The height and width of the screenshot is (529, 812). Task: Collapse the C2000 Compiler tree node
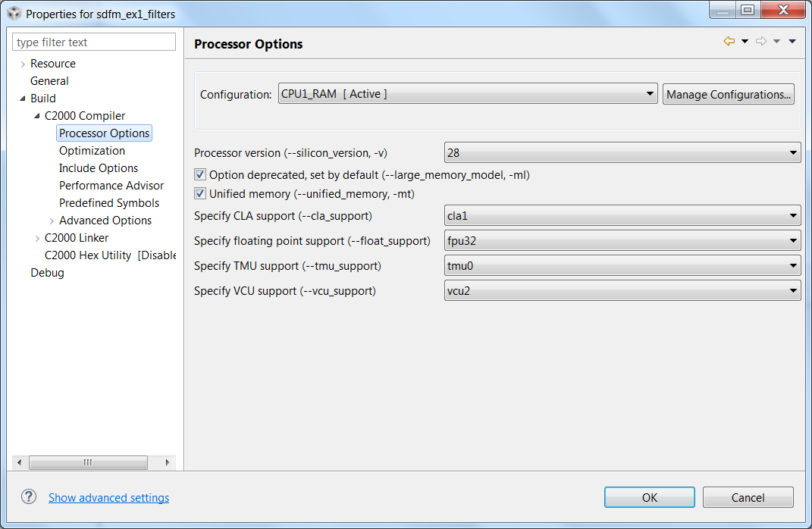(37, 116)
